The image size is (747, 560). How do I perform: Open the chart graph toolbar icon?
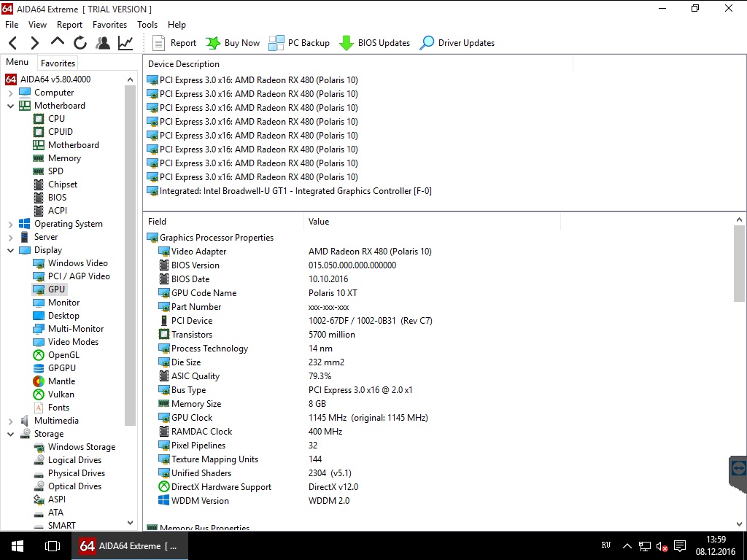[125, 43]
